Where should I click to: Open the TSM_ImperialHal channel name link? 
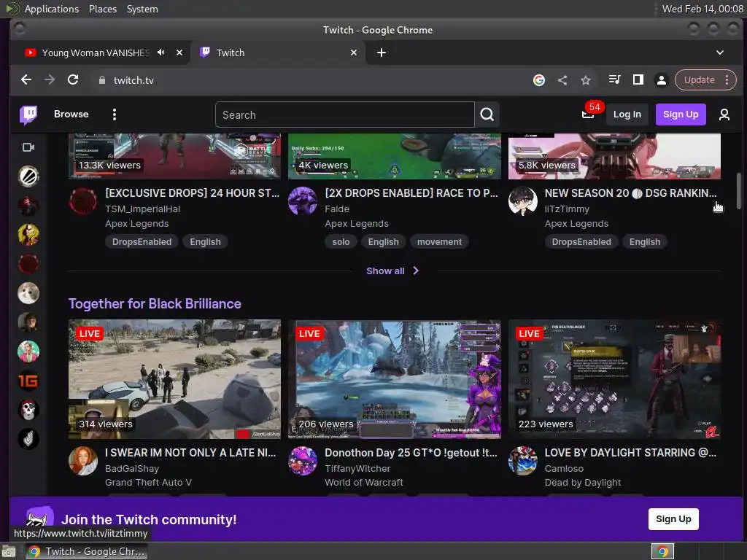click(142, 209)
